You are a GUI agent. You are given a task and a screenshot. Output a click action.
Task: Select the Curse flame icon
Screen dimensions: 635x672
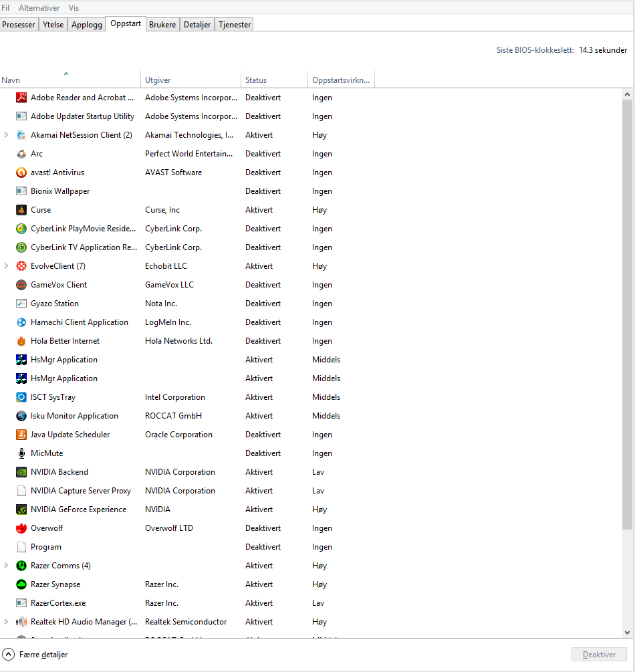click(21, 210)
